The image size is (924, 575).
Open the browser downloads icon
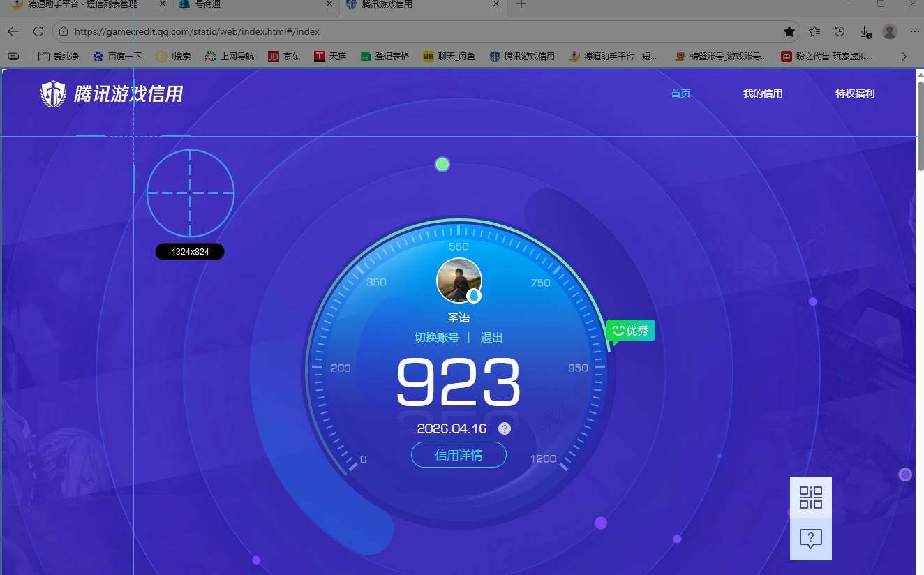pos(865,31)
